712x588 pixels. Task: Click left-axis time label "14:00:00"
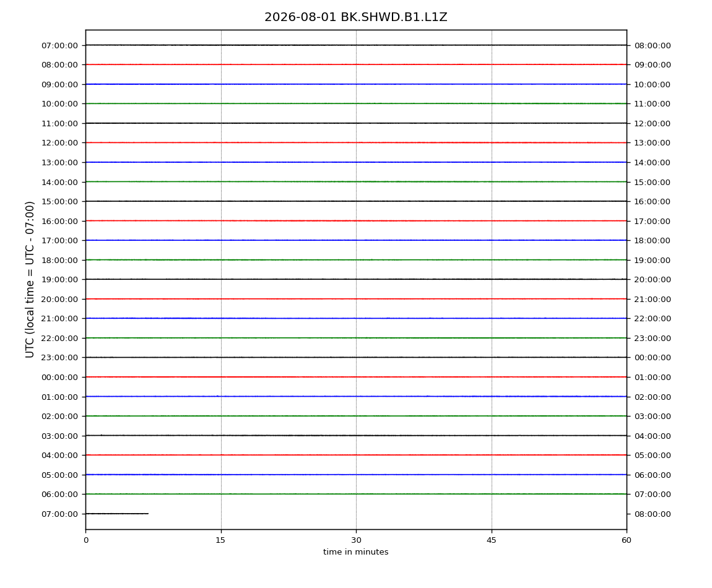(x=59, y=182)
